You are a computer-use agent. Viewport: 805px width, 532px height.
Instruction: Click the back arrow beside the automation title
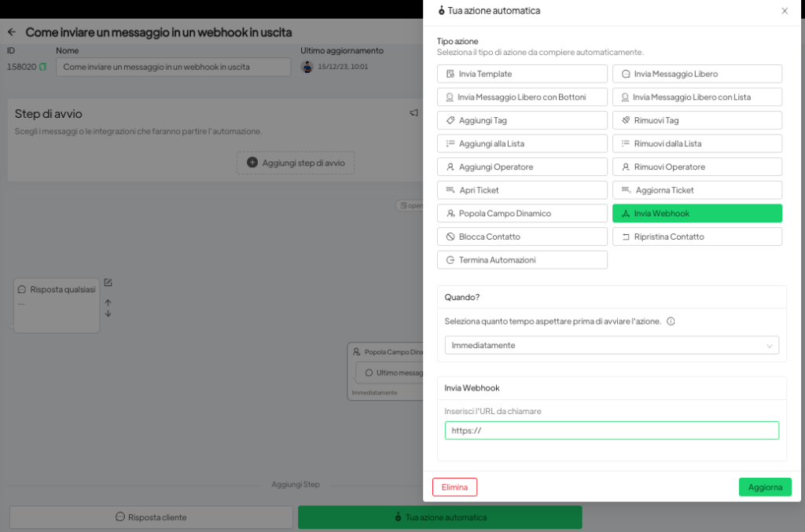click(x=12, y=32)
